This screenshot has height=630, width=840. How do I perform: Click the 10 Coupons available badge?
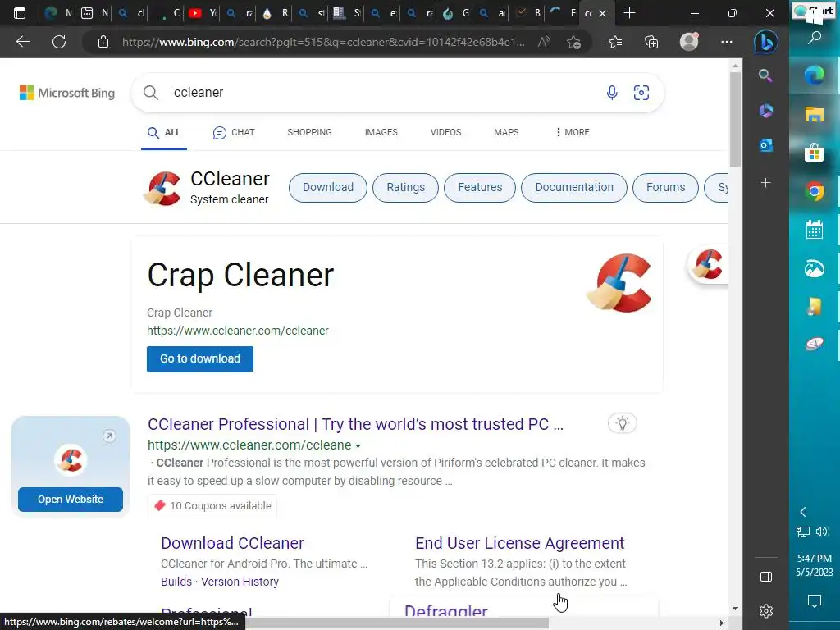212,505
